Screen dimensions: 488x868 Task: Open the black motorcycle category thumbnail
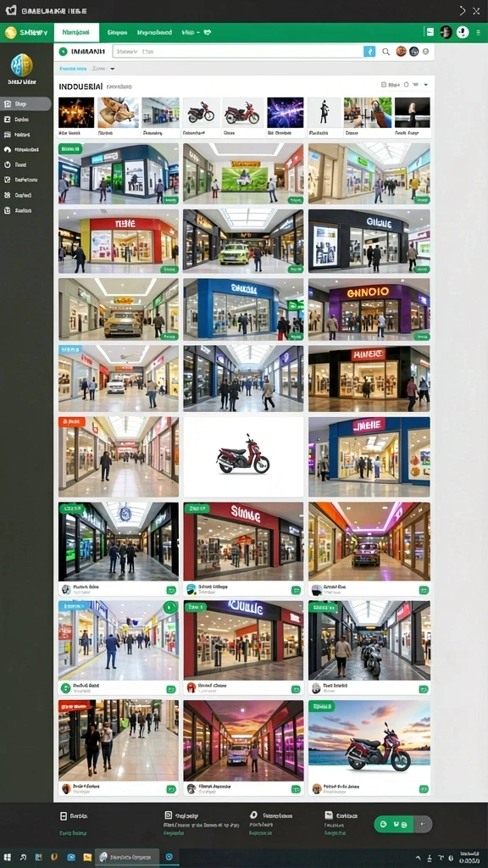pyautogui.click(x=202, y=113)
